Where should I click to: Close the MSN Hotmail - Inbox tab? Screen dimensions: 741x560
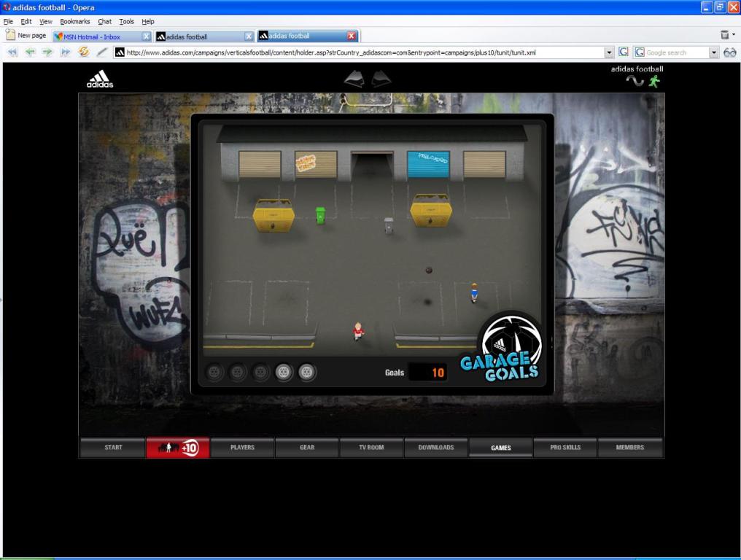click(146, 36)
